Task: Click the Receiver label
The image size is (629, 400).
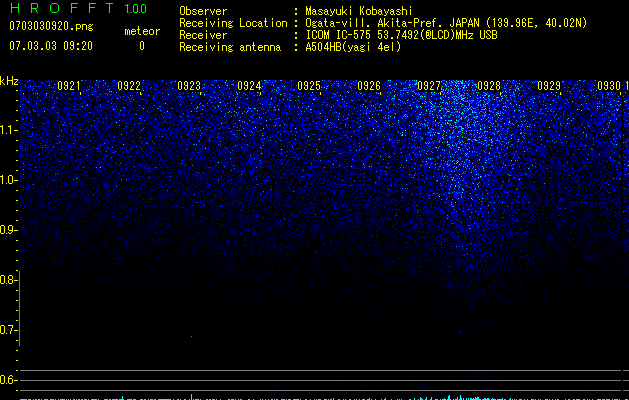Action: [203, 35]
